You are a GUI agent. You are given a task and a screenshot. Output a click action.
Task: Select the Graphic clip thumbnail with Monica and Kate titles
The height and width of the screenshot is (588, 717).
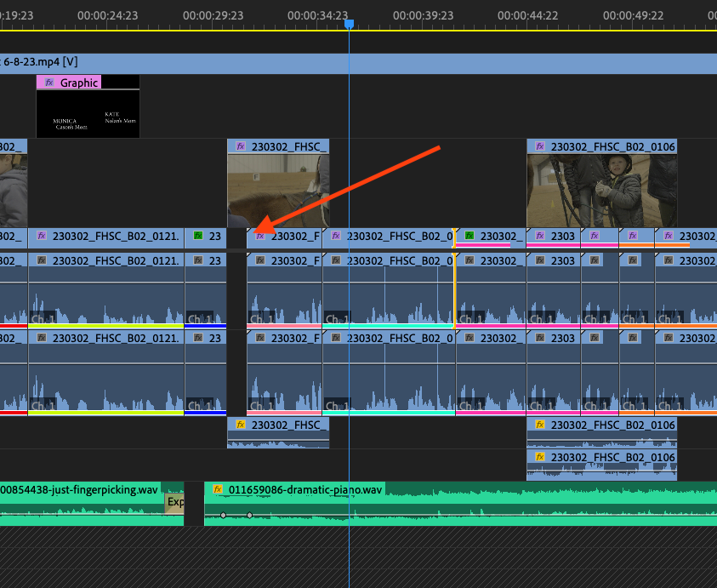pos(88,114)
